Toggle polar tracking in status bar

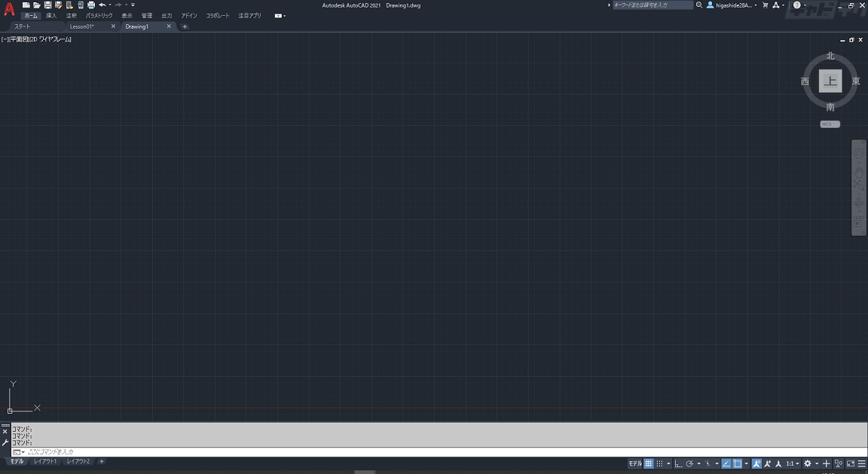(x=689, y=463)
